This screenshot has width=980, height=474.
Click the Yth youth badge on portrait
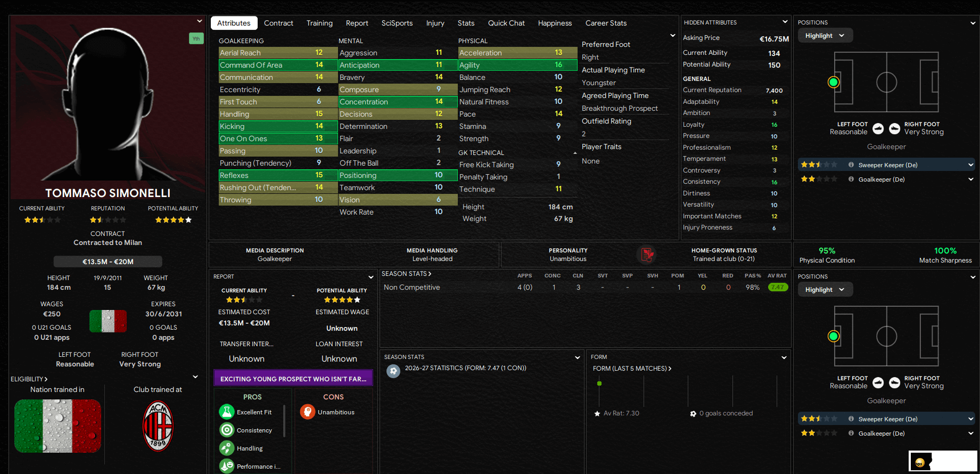[196, 38]
